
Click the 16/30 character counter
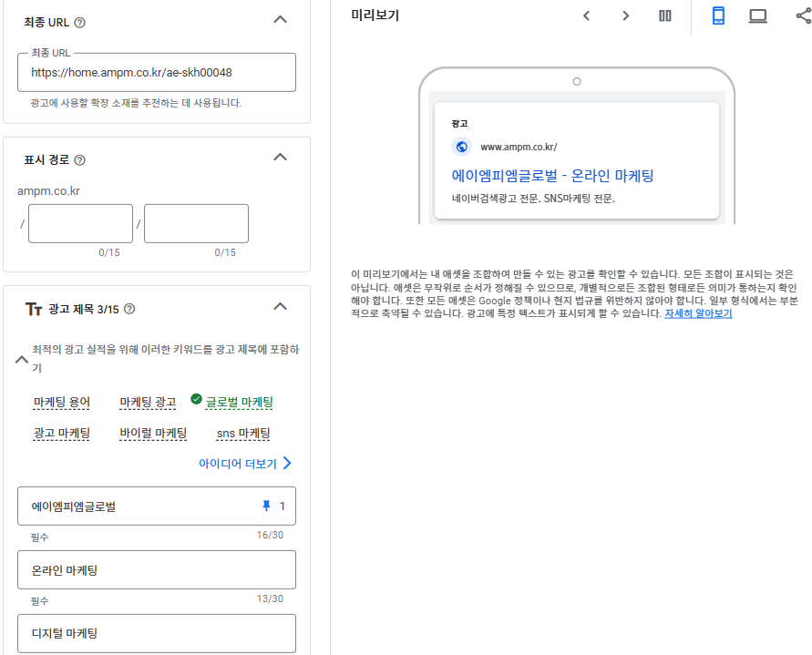[x=270, y=535]
